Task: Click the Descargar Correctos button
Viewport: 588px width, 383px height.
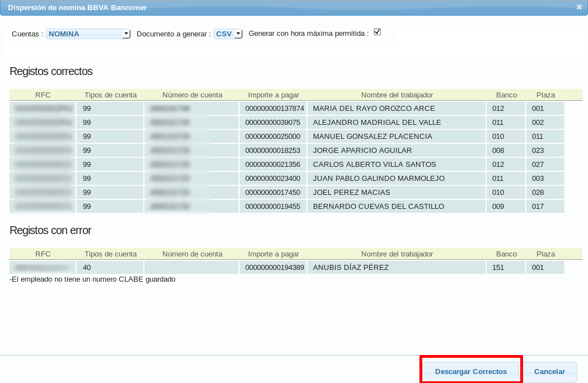Action: (471, 371)
